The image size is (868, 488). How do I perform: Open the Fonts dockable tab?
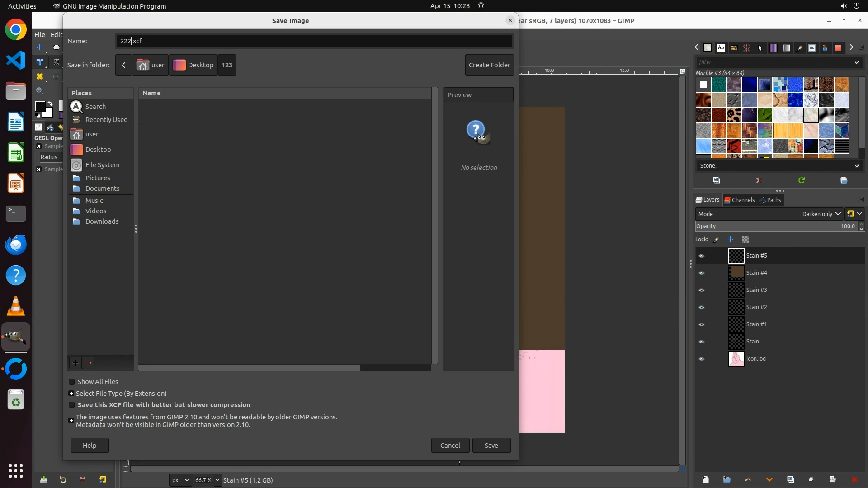(x=721, y=47)
